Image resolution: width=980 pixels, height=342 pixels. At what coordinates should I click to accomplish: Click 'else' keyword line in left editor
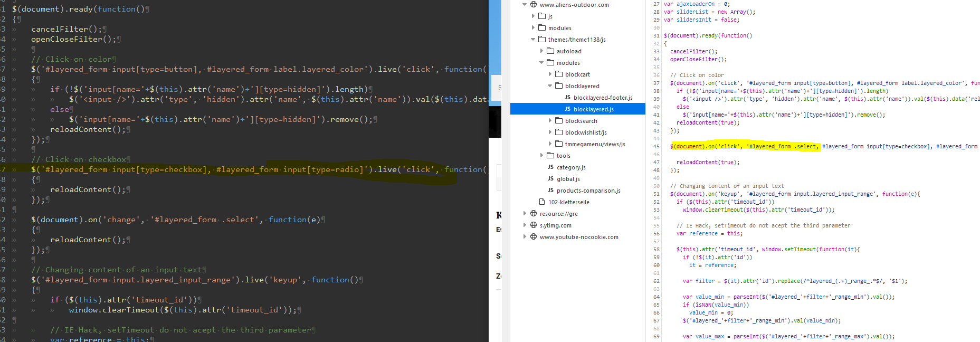pos(60,109)
